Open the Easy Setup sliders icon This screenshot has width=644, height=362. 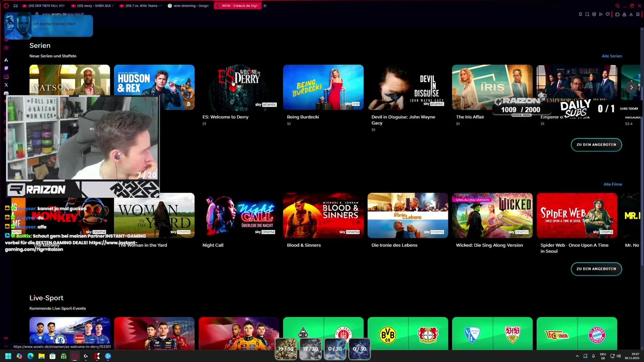coord(637,14)
